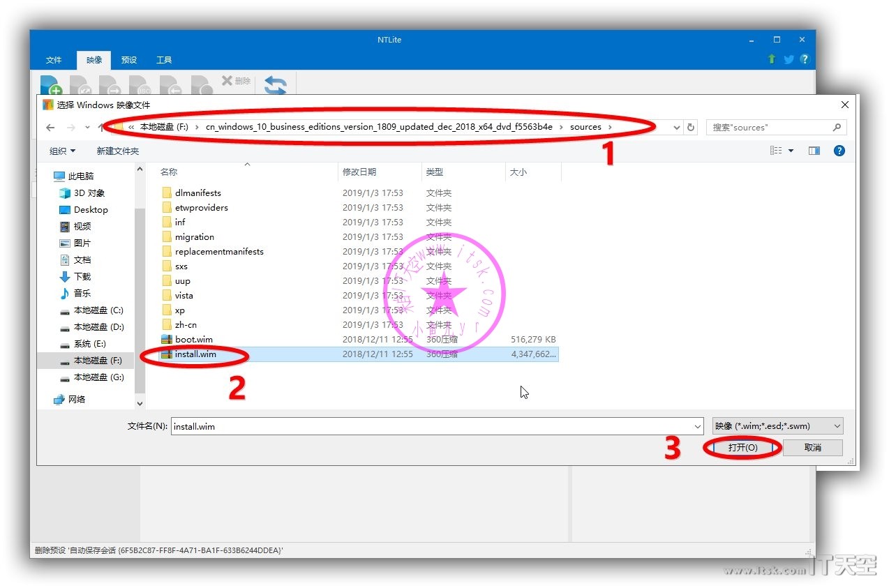Click the forward arrow in the file dialog

point(70,128)
